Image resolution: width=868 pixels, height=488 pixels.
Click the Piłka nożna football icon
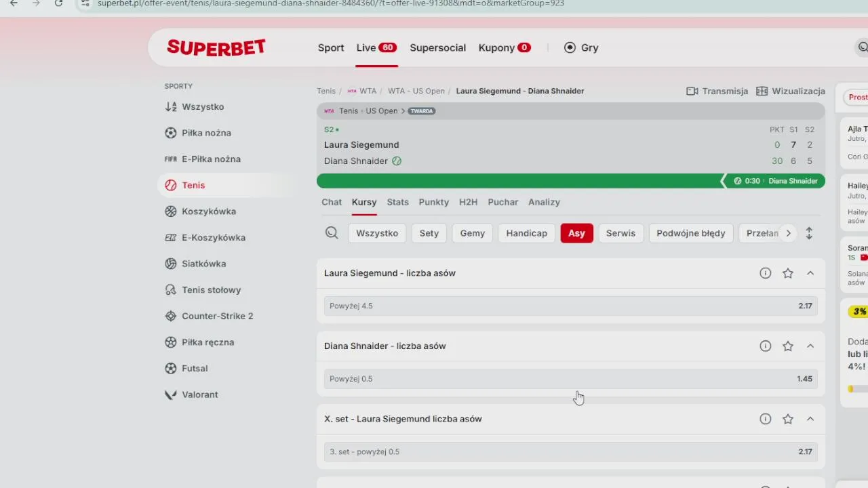pos(171,133)
